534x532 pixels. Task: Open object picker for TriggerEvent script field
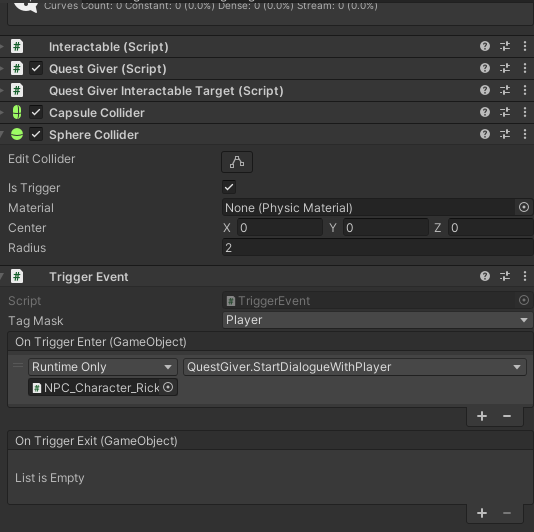click(524, 300)
